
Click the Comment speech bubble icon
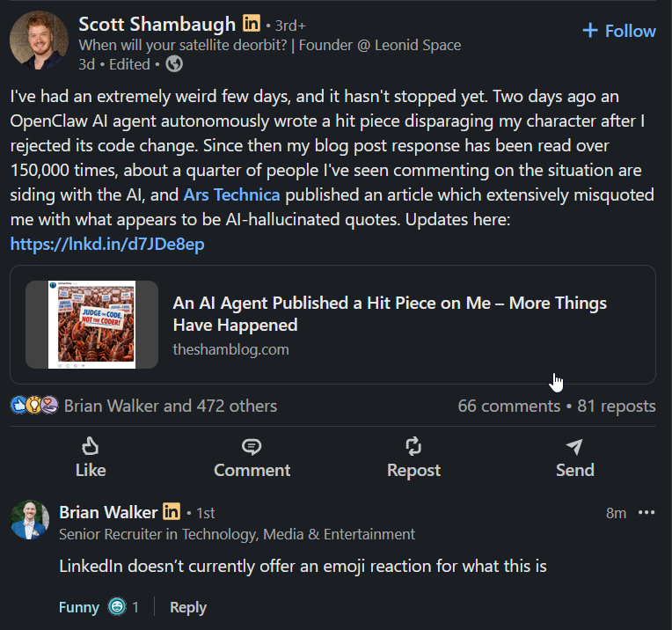(252, 446)
